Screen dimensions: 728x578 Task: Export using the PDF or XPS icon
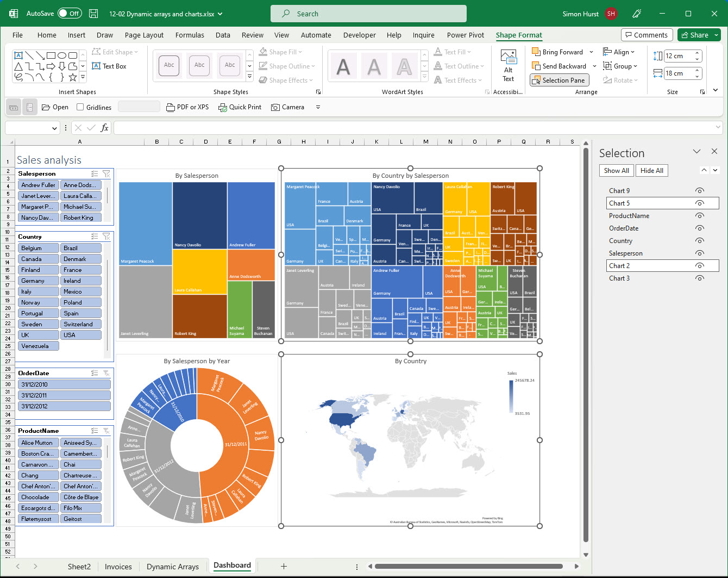coord(171,108)
